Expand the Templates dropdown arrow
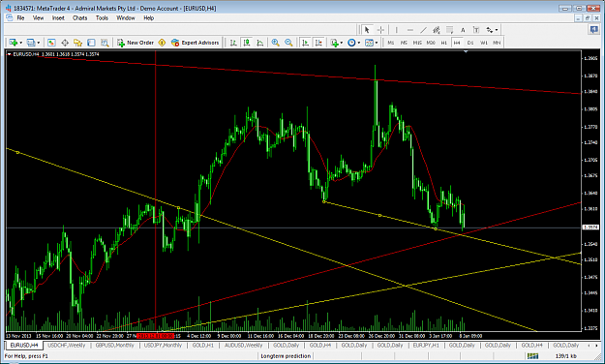The image size is (605, 364). click(x=377, y=43)
